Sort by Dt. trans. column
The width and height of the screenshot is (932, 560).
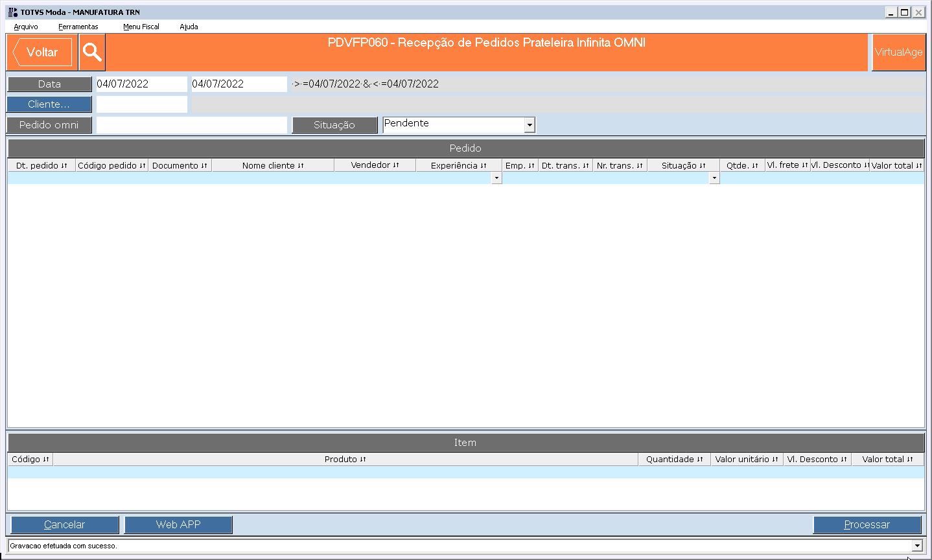coord(565,166)
